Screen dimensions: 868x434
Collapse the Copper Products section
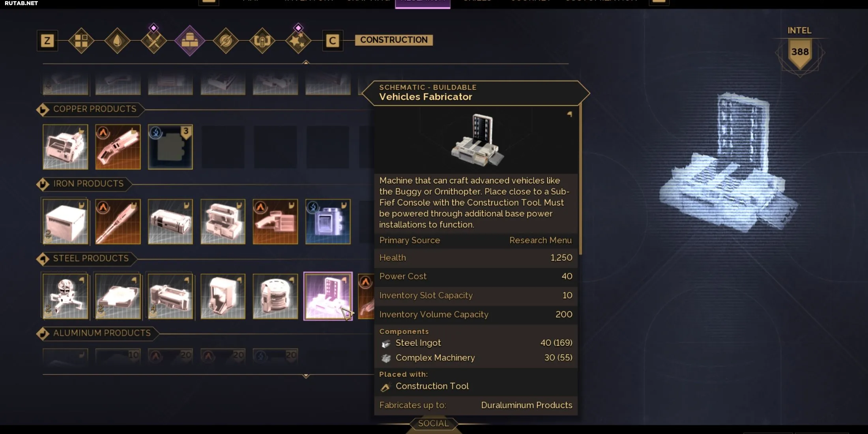coord(43,109)
